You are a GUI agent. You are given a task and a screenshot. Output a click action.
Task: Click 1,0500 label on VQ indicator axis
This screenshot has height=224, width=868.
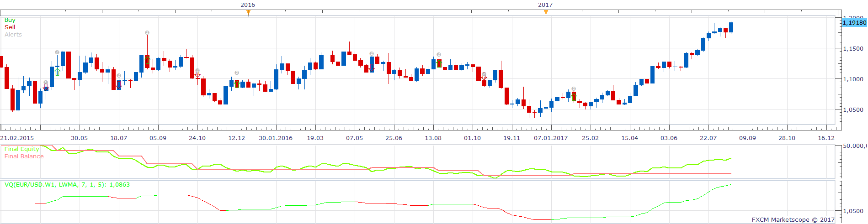pos(853,211)
